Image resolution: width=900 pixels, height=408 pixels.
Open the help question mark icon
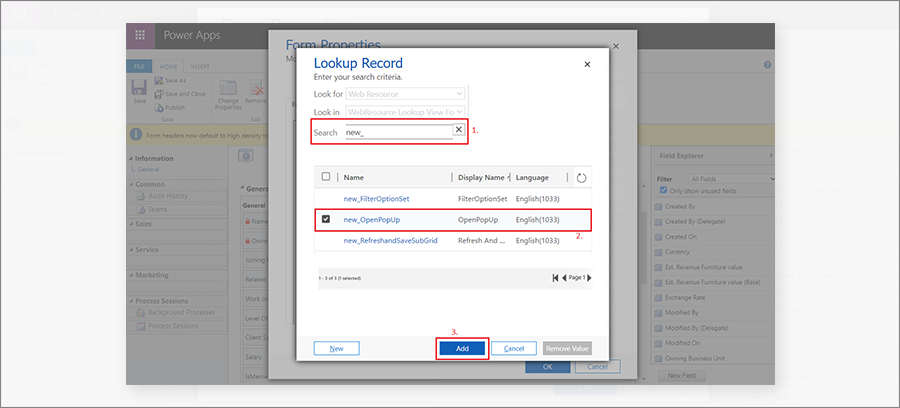(767, 65)
